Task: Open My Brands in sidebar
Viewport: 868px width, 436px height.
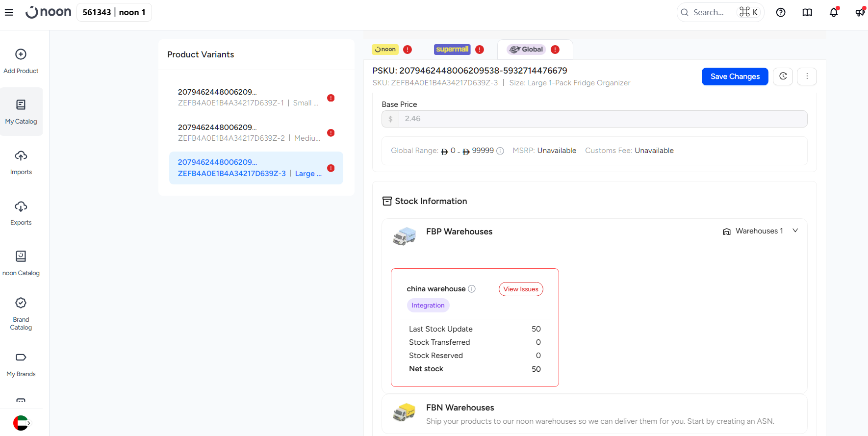Action: pos(21,365)
